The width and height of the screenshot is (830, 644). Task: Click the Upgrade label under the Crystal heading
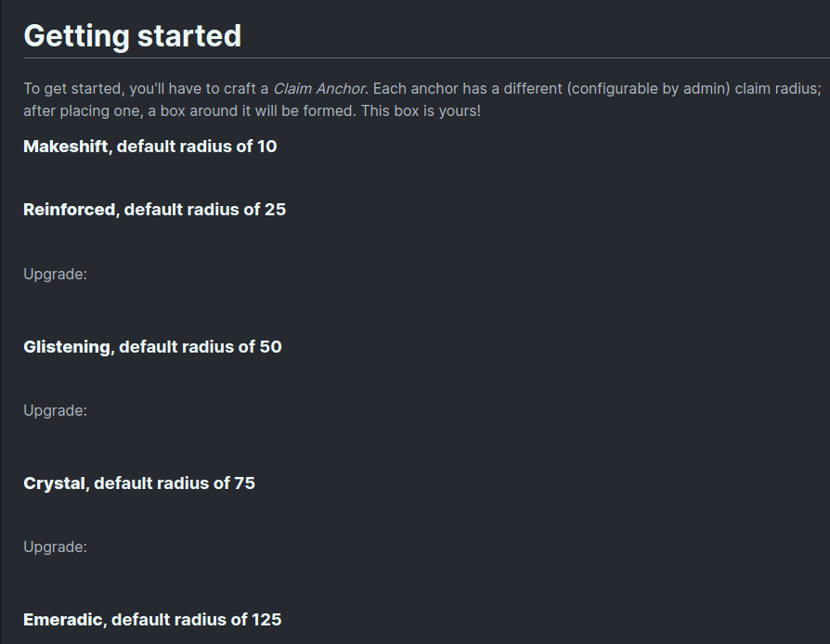click(55, 547)
